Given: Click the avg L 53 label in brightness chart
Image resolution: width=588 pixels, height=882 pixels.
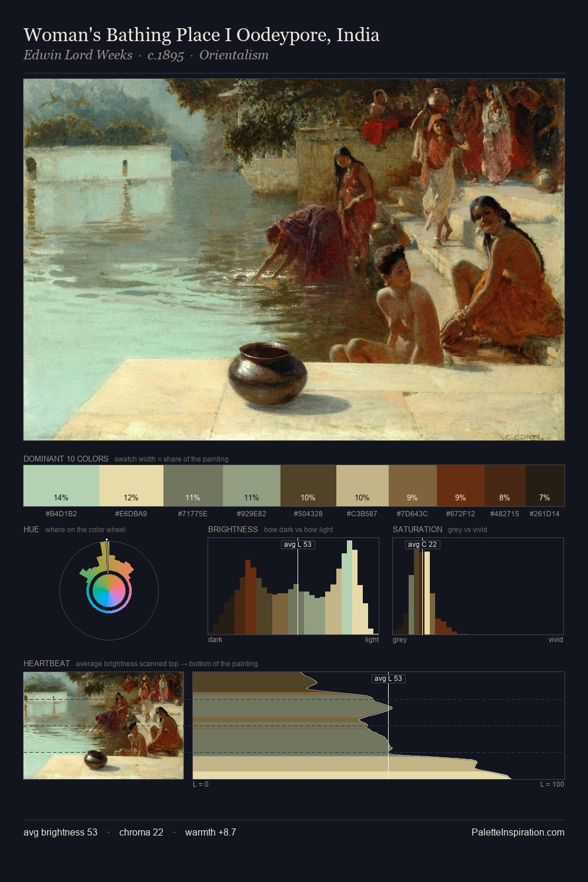Looking at the screenshot, I should coord(298,544).
